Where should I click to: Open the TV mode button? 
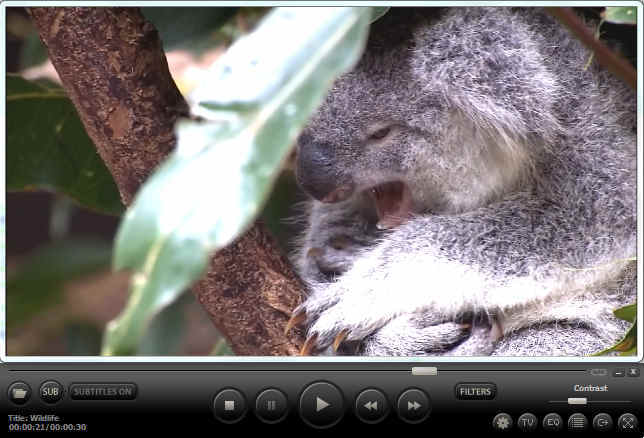coord(527,422)
